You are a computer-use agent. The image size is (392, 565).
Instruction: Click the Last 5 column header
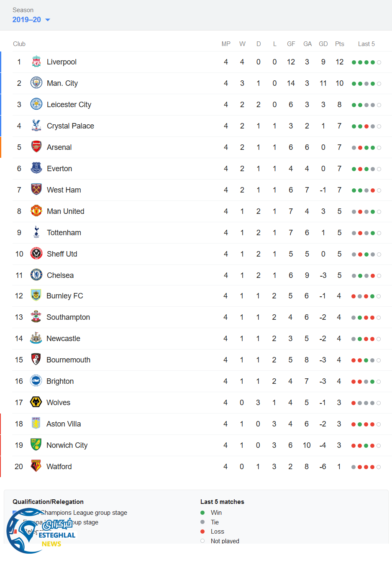[366, 44]
